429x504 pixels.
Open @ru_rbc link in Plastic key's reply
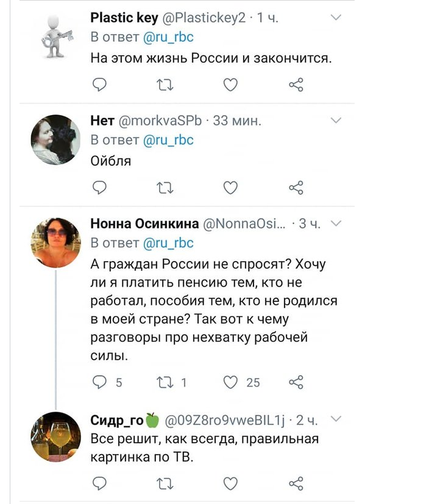click(x=168, y=37)
